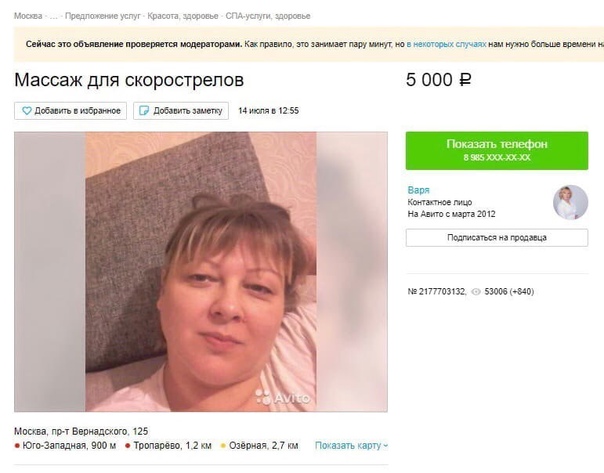
Task: Reveal number with Показать телефон button
Action: pyautogui.click(x=497, y=151)
